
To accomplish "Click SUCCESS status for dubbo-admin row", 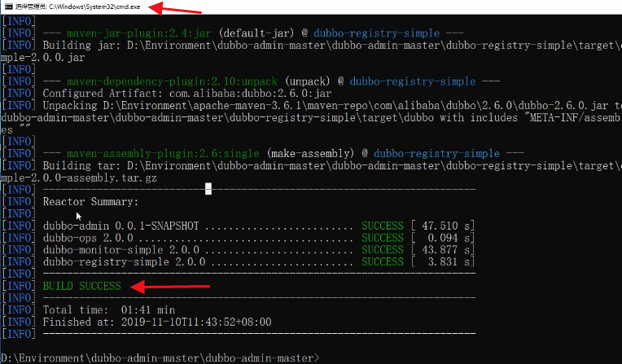I will 383,226.
